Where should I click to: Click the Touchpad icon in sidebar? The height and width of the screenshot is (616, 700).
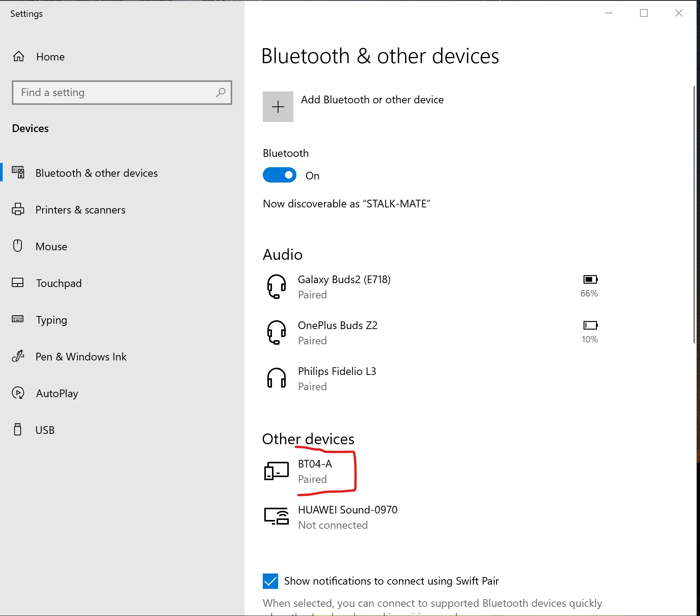coord(18,283)
